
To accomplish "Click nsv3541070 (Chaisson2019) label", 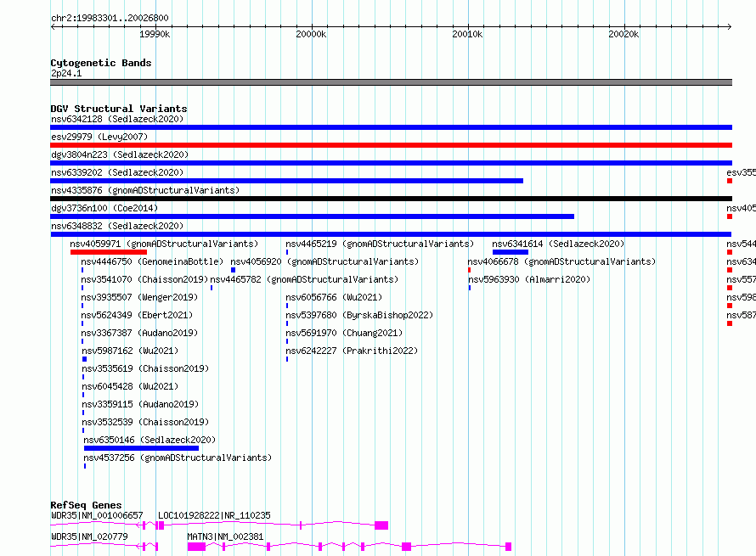I will click(144, 279).
